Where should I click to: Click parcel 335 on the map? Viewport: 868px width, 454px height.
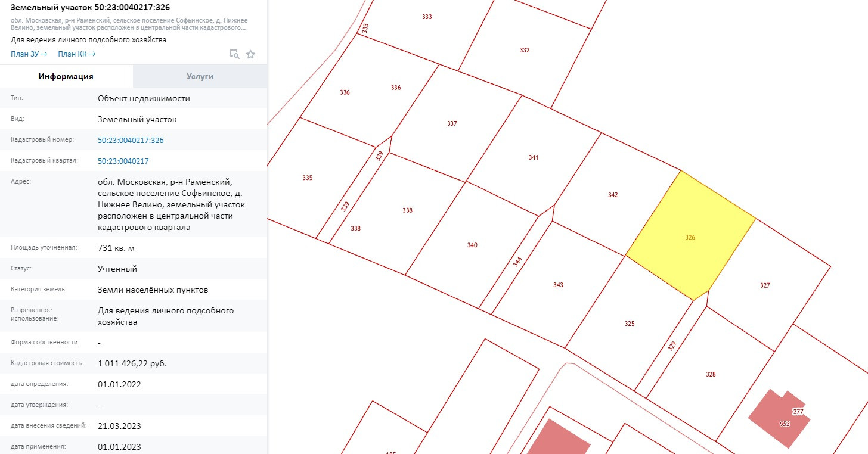click(307, 178)
